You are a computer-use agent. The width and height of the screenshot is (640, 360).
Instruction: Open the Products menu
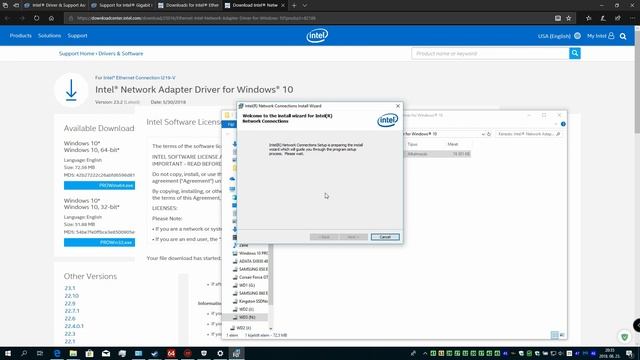pos(20,36)
